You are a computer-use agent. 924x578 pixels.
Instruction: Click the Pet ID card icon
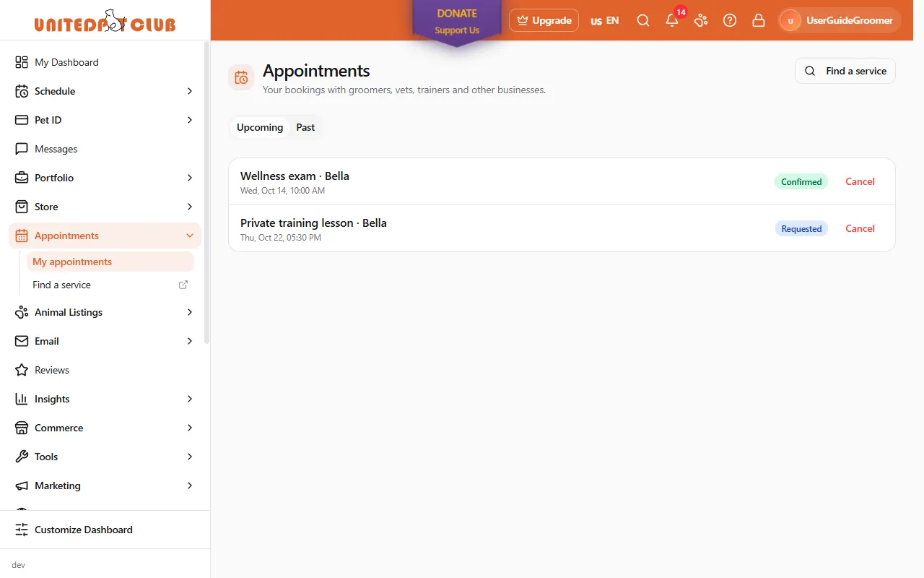(x=22, y=120)
